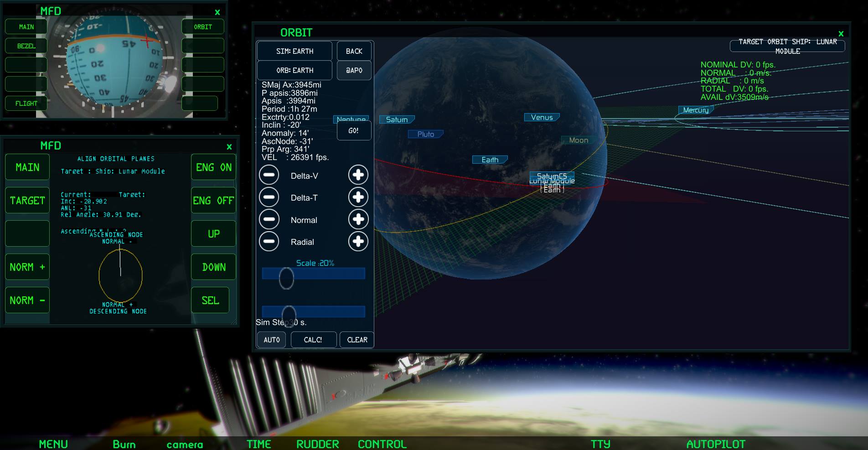The height and width of the screenshot is (450, 868).
Task: Decrease Radial with the minus icon
Action: (269, 241)
